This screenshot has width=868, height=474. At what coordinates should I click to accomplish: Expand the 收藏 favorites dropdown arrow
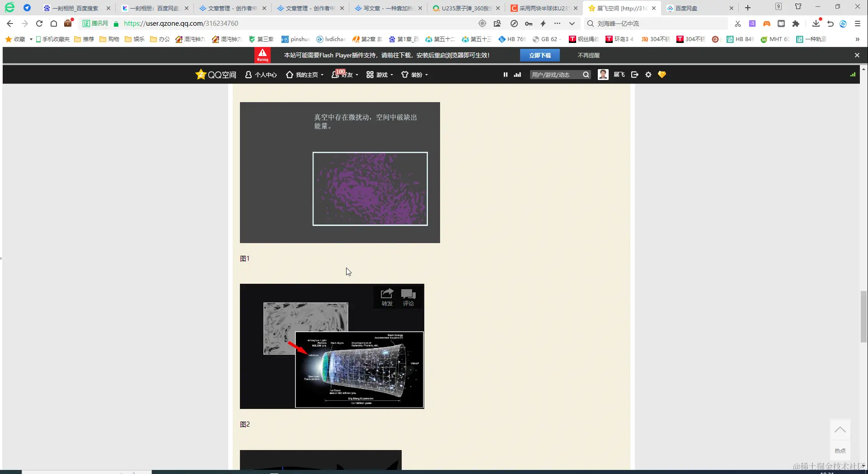31,39
